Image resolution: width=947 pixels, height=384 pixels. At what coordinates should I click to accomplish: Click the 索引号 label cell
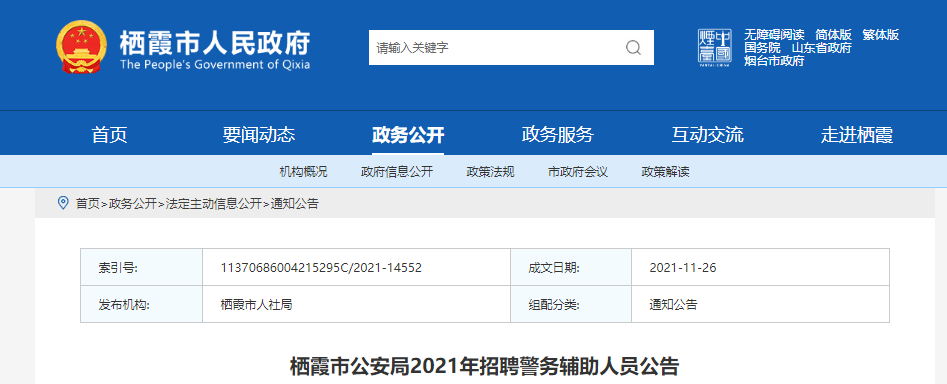click(141, 267)
